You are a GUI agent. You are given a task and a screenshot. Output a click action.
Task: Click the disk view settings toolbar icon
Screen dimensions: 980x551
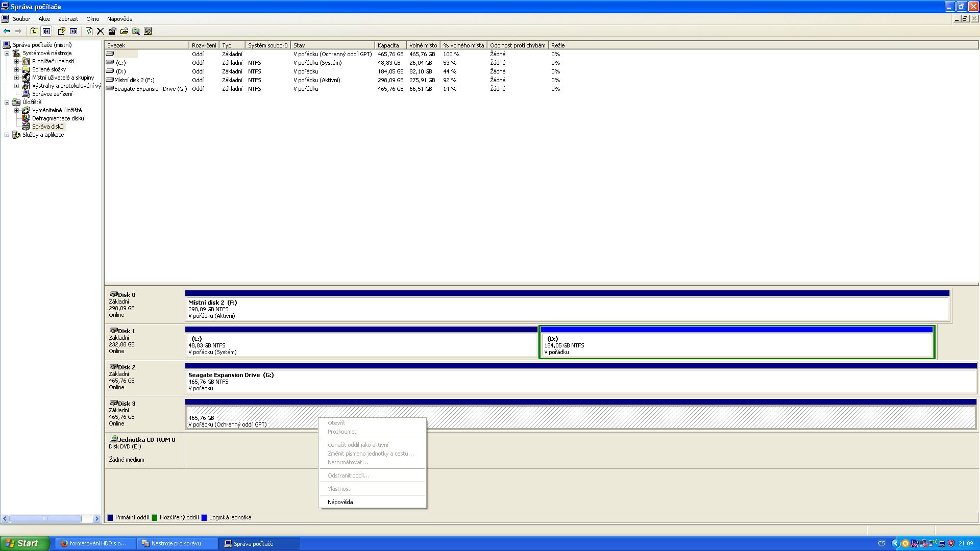click(x=148, y=31)
